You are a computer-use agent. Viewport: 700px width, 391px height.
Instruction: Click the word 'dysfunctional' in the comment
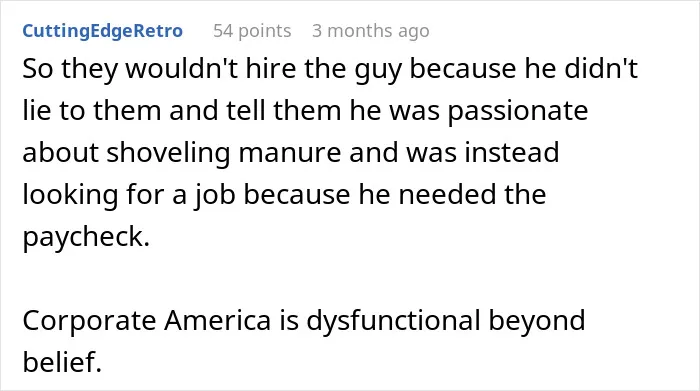393,321
